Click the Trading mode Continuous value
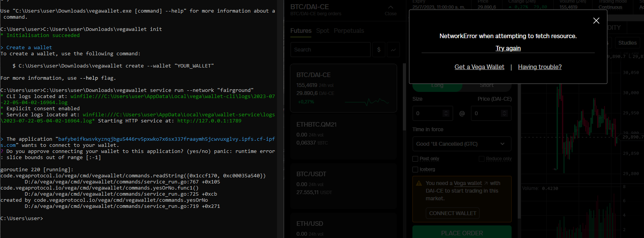Image resolution: width=644 pixels, height=238 pixels. point(610,7)
